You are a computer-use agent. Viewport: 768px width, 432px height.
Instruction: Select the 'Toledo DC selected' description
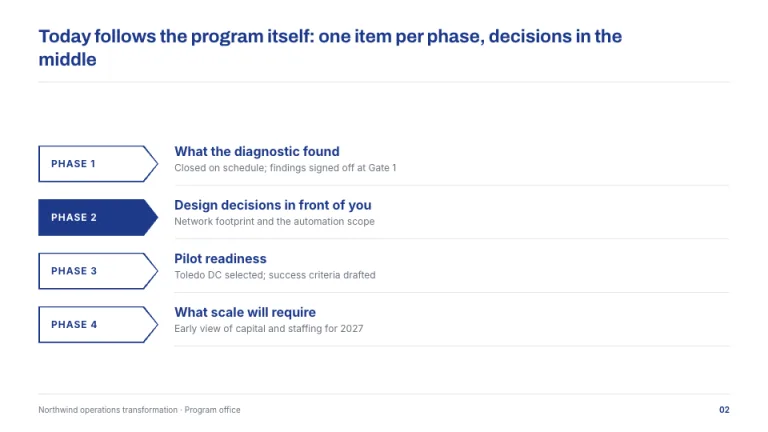coord(275,275)
